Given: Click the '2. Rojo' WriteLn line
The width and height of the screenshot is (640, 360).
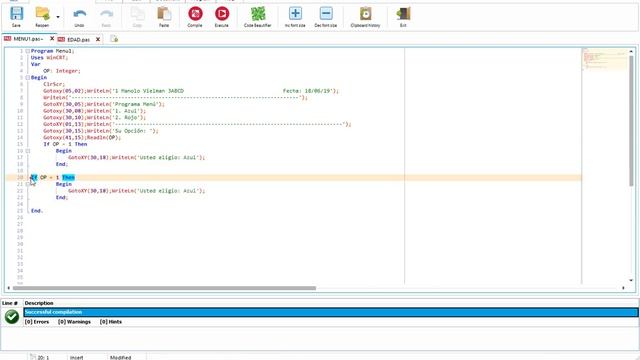Looking at the screenshot, I should [95, 118].
